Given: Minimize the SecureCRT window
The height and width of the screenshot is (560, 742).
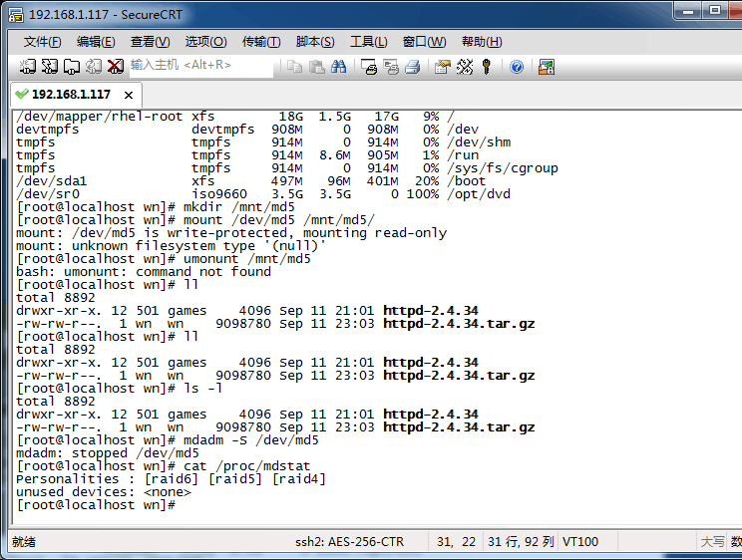Looking at the screenshot, I should tap(688, 11).
